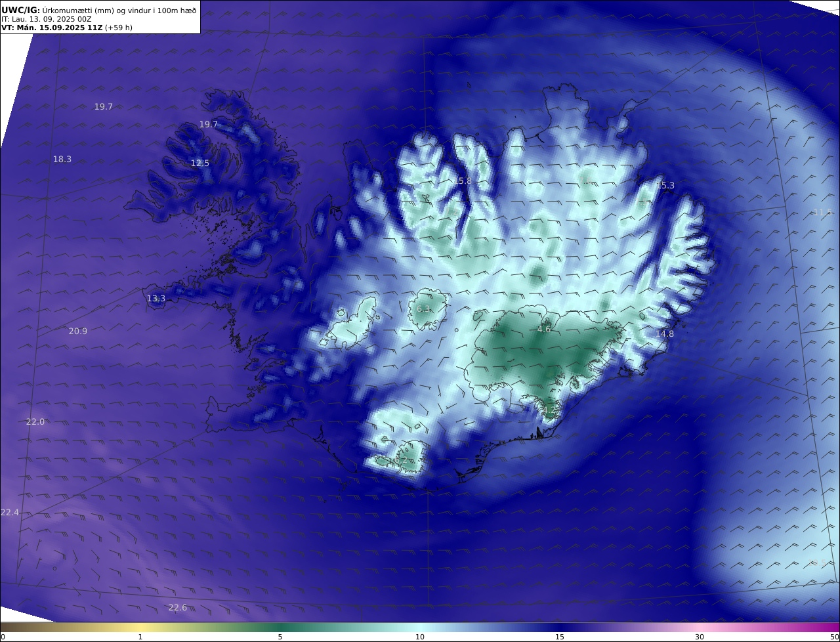Click the 'VT: Mán. 15.09.2025 11Z' line
This screenshot has height=642, width=840.
tap(52, 28)
